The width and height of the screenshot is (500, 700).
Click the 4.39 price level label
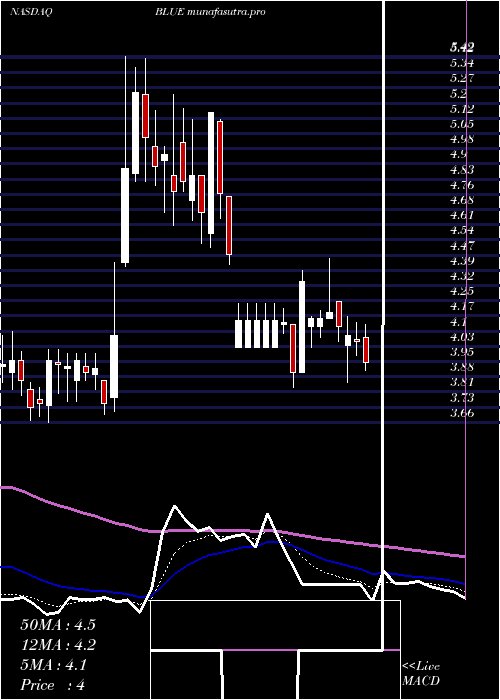[462, 260]
